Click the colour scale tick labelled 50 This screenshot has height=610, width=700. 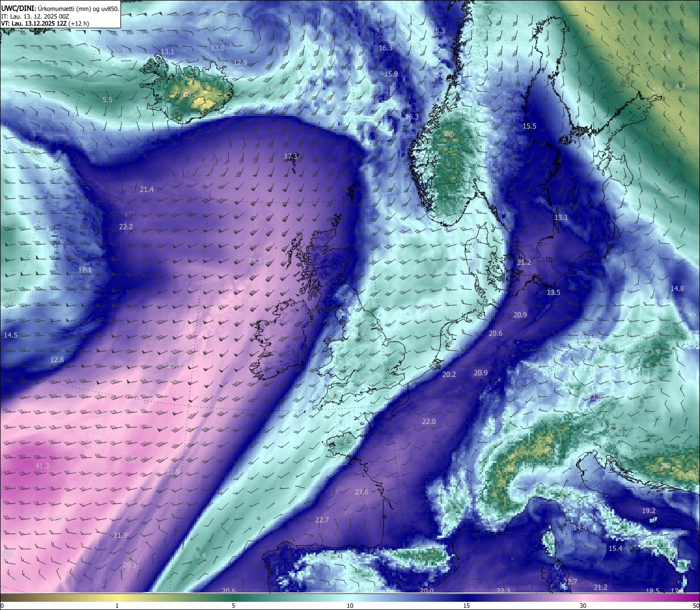pos(696,606)
